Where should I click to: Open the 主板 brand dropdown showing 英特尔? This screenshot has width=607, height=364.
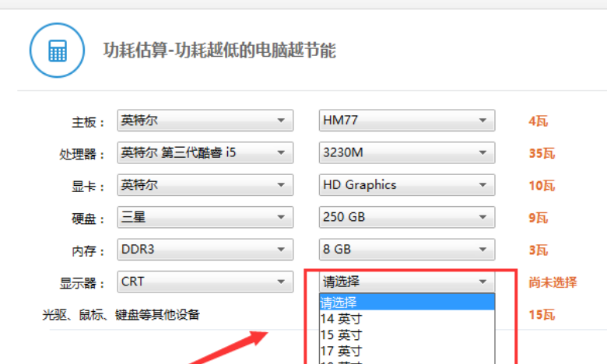tap(205, 121)
